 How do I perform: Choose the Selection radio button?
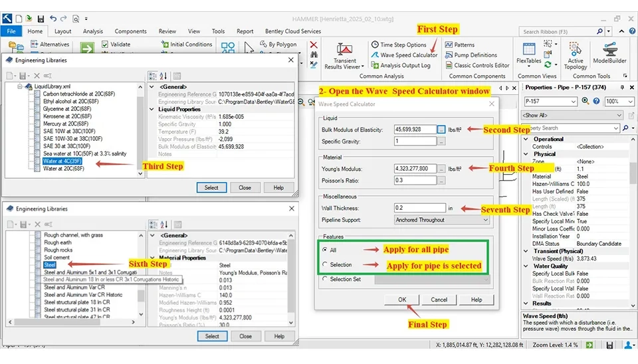tap(324, 265)
